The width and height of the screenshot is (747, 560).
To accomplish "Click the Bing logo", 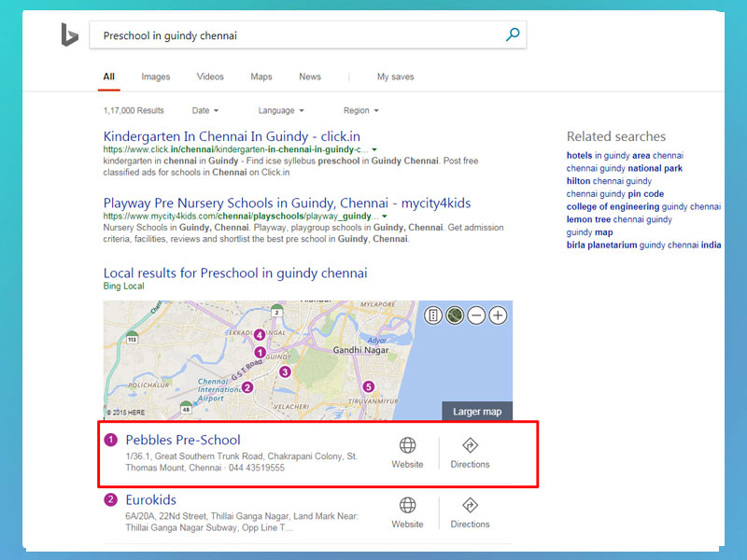I will (69, 35).
